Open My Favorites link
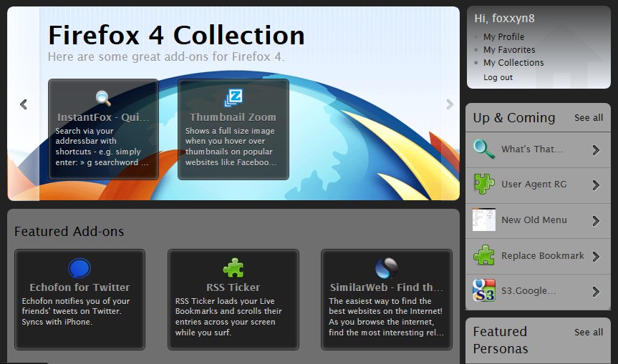 pyautogui.click(x=509, y=50)
